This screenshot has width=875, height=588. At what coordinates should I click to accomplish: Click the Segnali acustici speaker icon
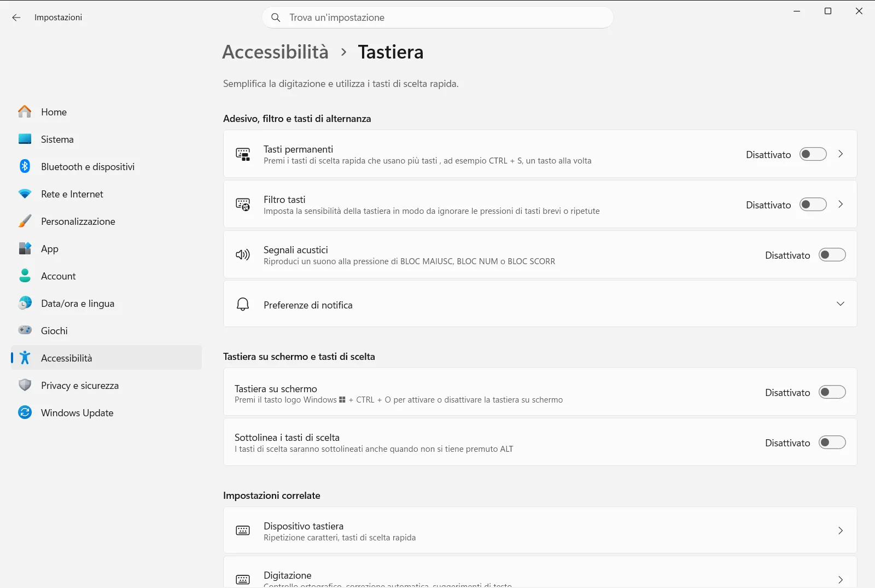click(x=243, y=254)
